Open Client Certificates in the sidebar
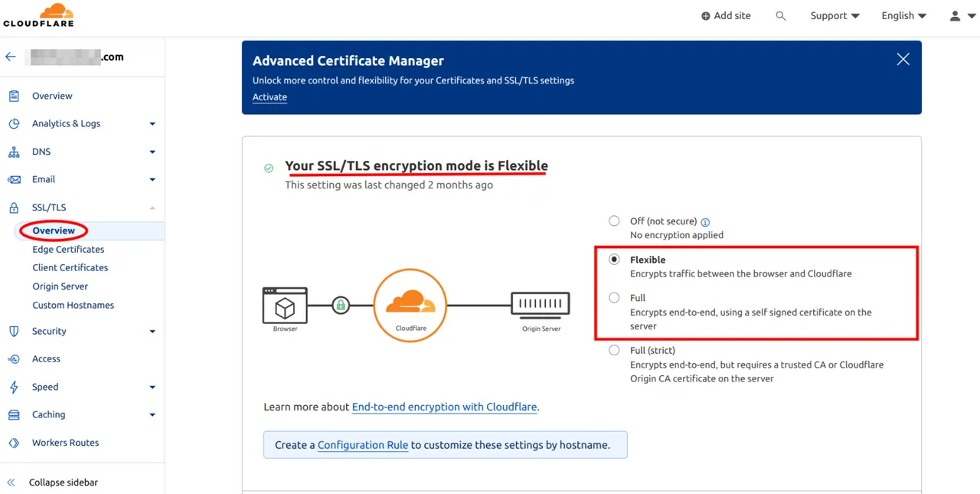This screenshot has width=980, height=494. click(x=70, y=267)
